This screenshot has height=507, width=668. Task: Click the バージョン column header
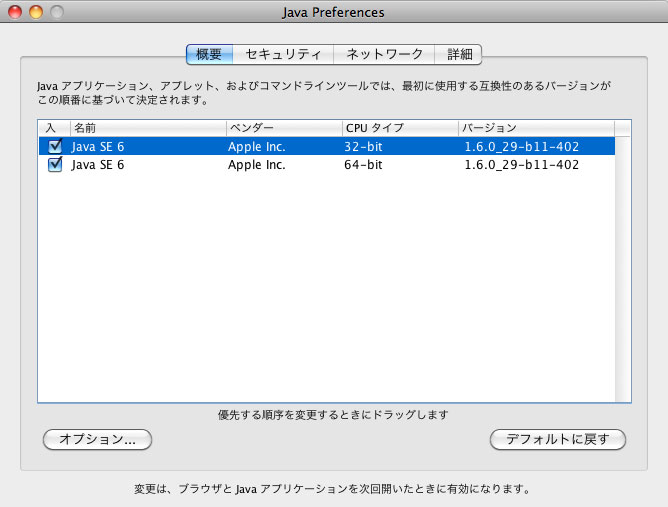535,128
